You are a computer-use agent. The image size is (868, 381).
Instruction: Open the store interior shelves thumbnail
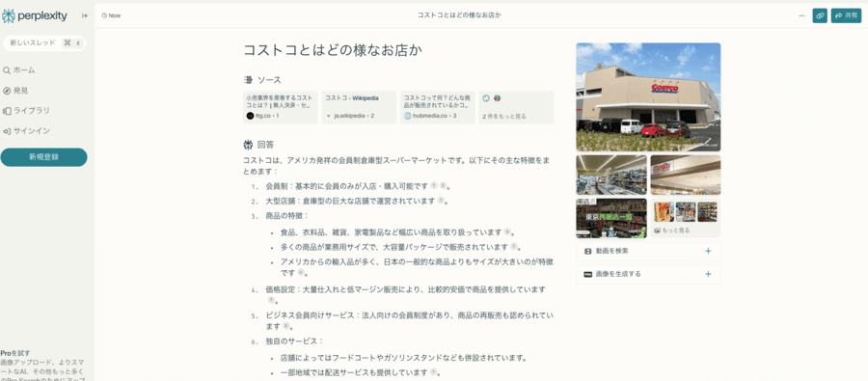611,175
